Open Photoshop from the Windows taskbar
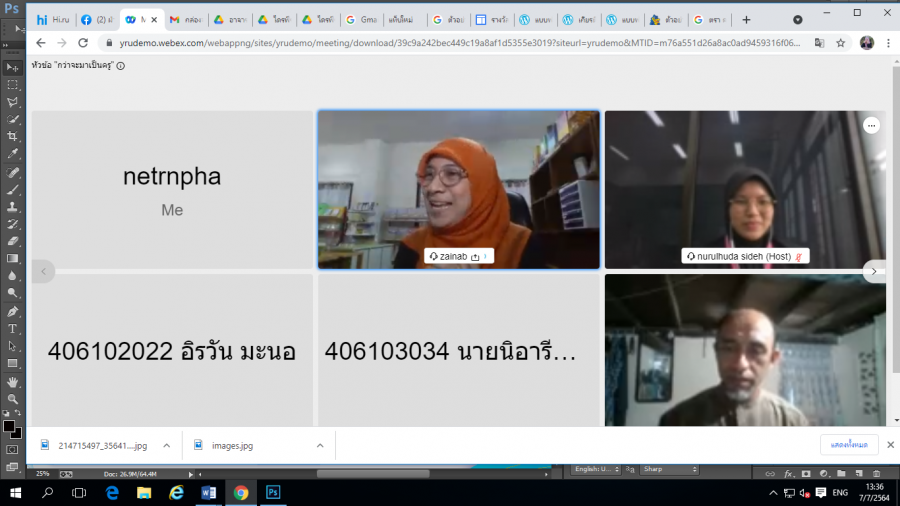This screenshot has width=900, height=506. [272, 492]
